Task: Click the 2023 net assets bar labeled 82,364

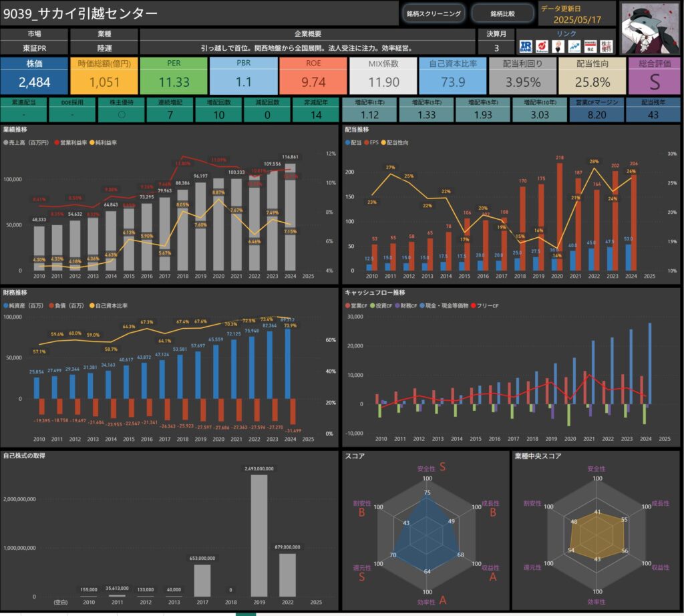Action: (x=270, y=365)
